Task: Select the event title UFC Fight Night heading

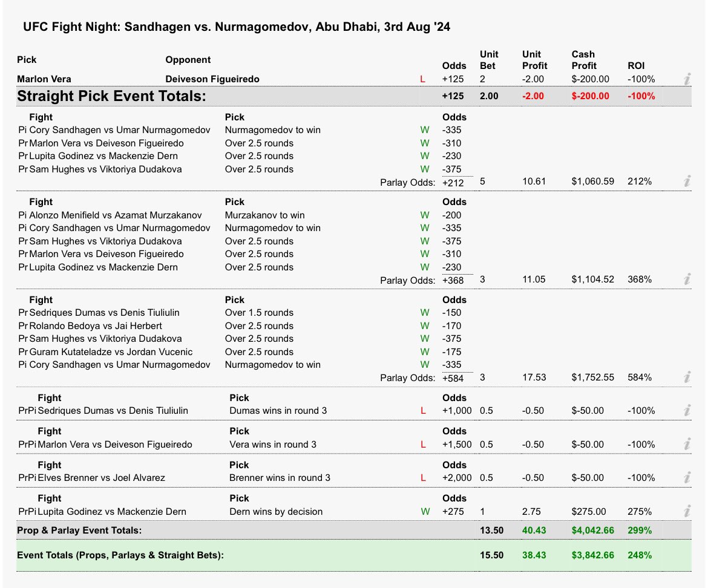Action: (237, 27)
